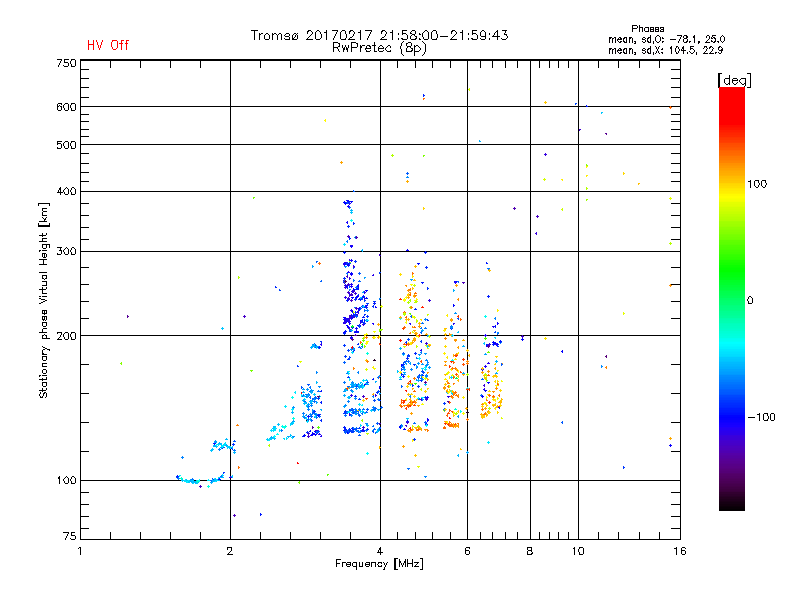800x600 pixels.
Task: Click the y-axis tick label '600'
Action: pyautogui.click(x=66, y=107)
